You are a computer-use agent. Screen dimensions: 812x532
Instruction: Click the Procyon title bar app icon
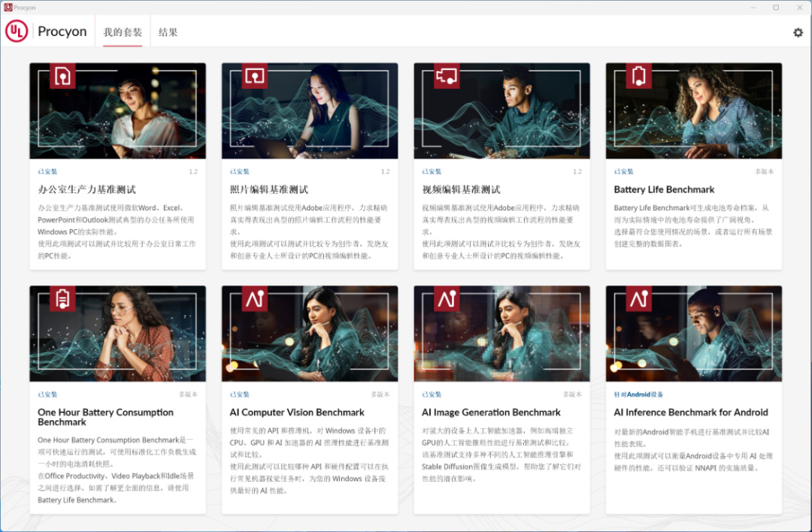click(x=8, y=8)
